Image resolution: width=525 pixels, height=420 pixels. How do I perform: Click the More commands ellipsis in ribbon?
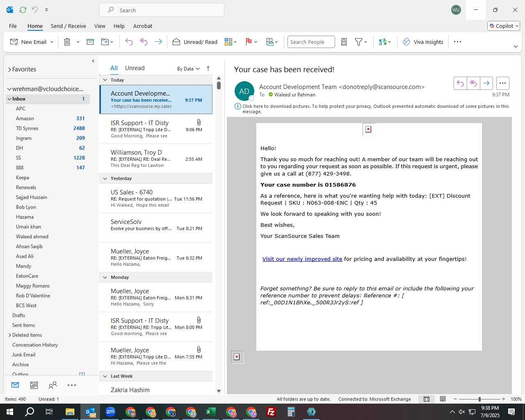pos(458,41)
